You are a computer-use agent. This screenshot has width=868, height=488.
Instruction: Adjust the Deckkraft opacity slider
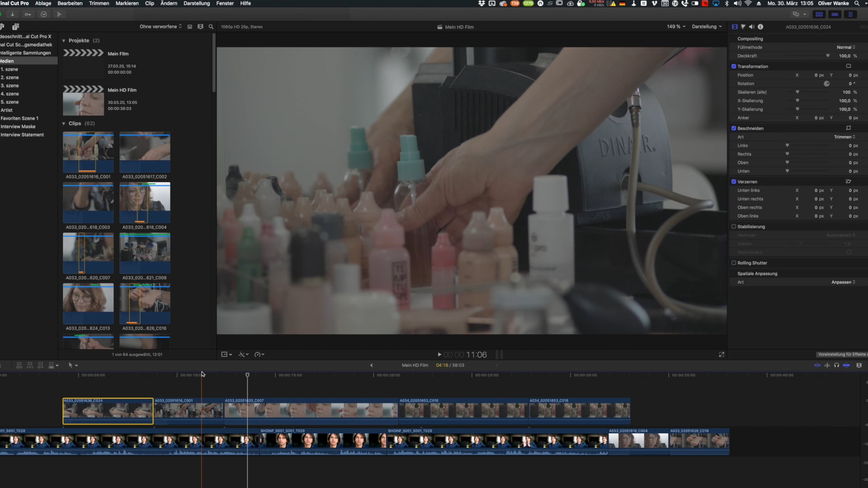(828, 56)
